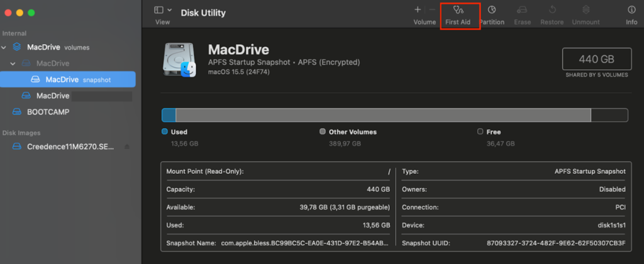Select the greyed MacDrive volume row
Image resolution: width=644 pixels, height=264 pixels.
coord(68,63)
